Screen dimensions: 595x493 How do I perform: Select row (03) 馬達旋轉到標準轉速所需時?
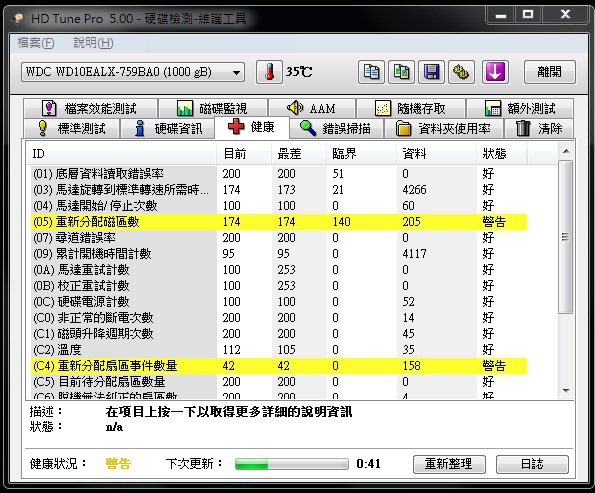[279, 190]
